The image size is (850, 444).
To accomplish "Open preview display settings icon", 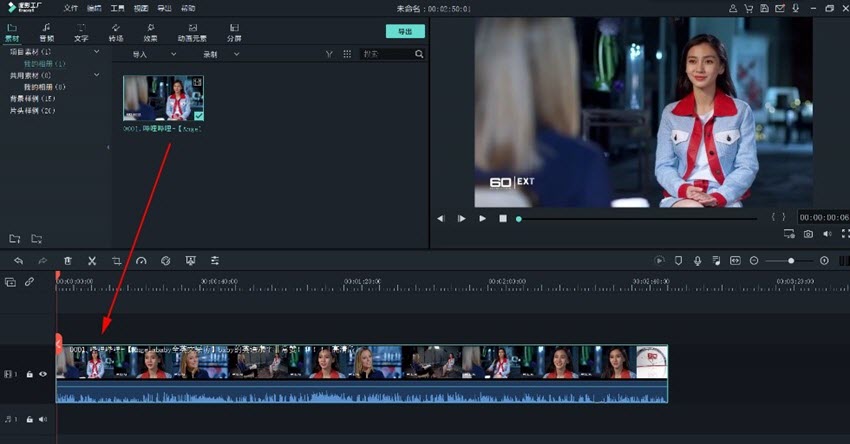I will (789, 234).
